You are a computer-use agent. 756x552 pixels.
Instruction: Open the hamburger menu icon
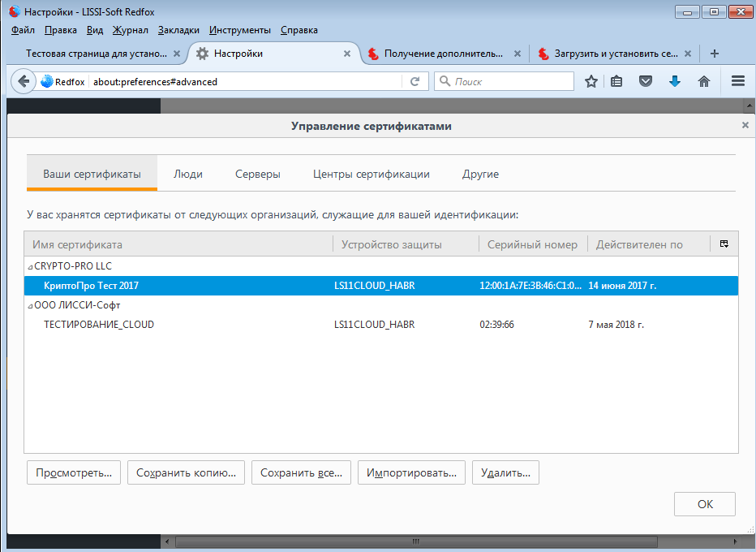click(738, 81)
